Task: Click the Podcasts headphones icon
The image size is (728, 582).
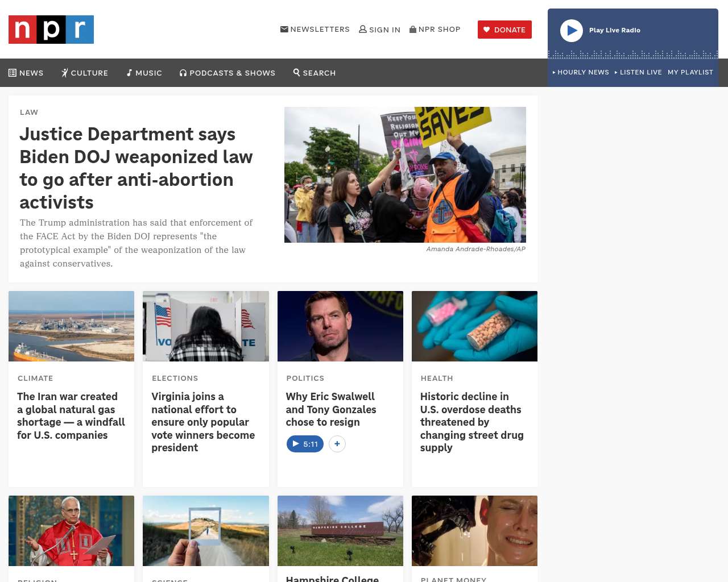Action: pos(183,73)
